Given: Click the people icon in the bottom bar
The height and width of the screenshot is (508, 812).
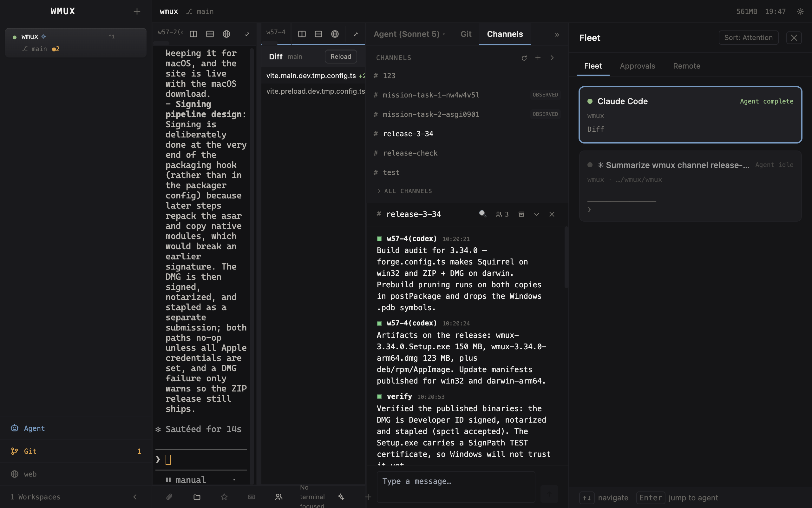Looking at the screenshot, I should point(279,497).
